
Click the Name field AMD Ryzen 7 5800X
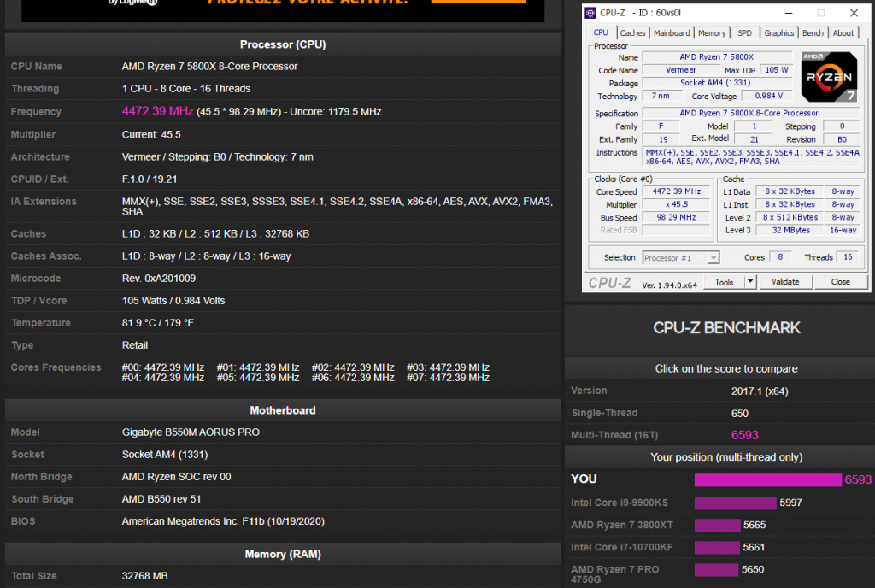click(717, 57)
